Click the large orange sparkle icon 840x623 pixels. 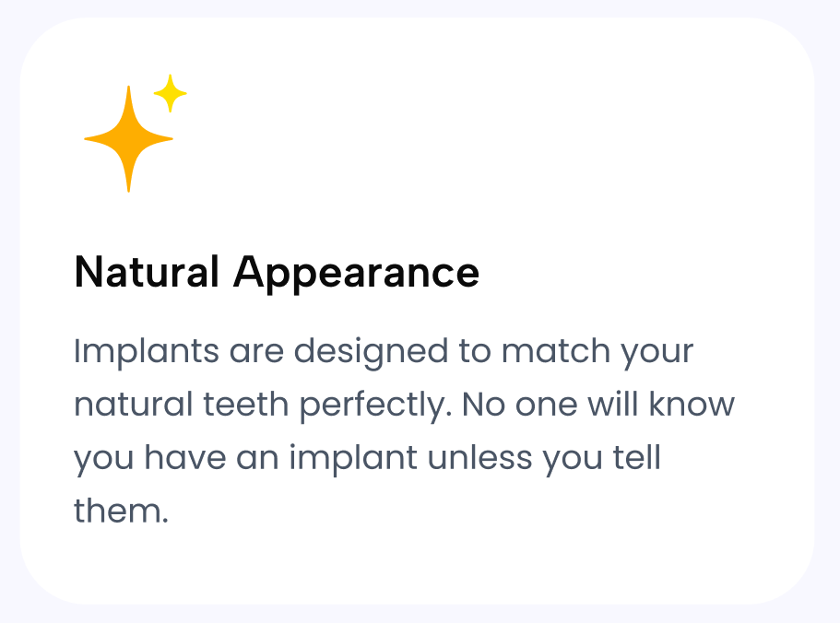128,139
